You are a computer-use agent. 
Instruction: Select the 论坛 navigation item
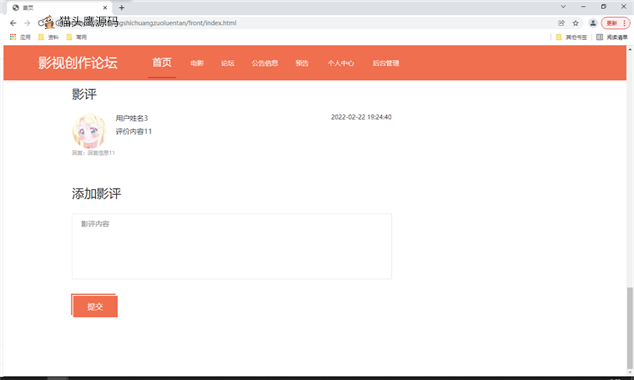pyautogui.click(x=228, y=63)
